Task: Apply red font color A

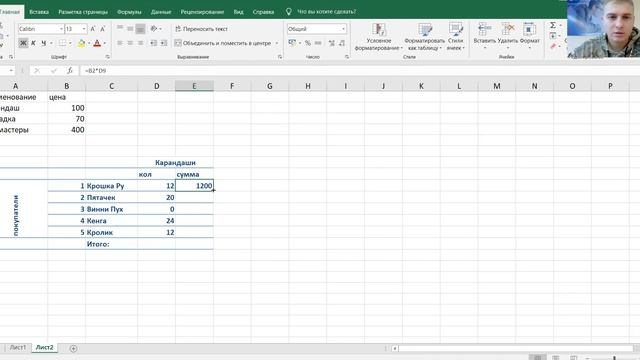Action: (97, 43)
